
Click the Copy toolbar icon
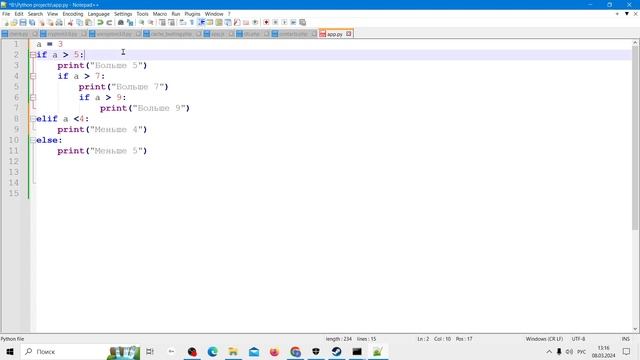point(79,22)
